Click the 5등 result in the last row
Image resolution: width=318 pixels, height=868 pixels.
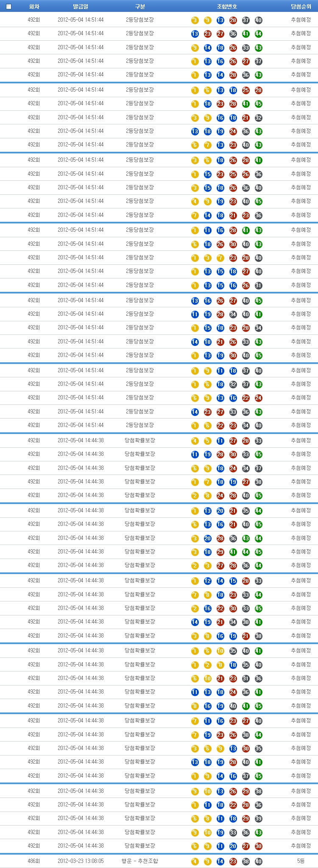tap(301, 861)
